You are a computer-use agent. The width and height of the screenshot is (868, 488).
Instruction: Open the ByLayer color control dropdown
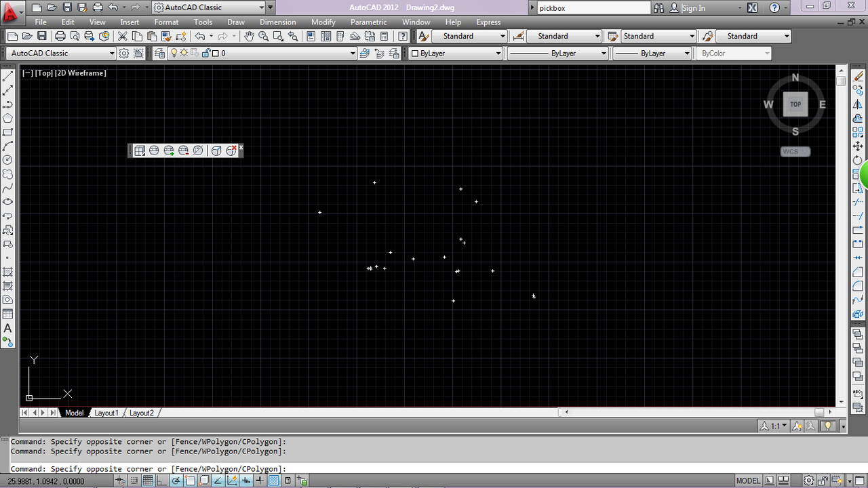pos(455,53)
